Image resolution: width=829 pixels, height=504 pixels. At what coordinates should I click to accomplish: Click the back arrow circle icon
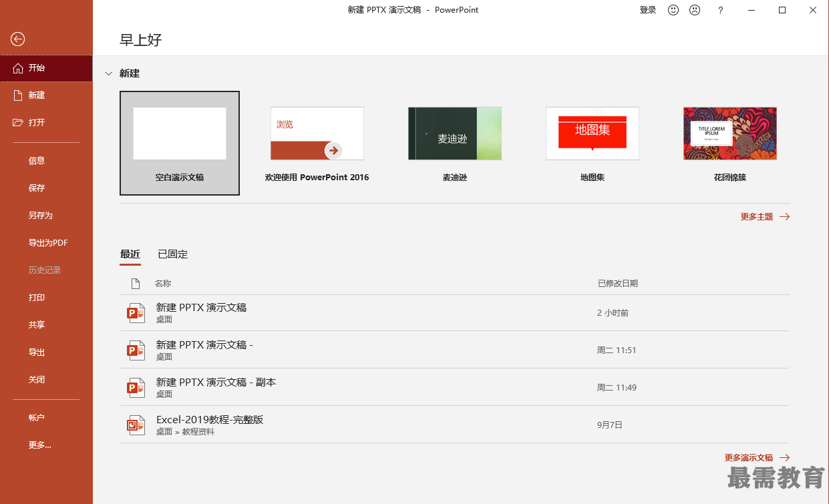pos(18,39)
